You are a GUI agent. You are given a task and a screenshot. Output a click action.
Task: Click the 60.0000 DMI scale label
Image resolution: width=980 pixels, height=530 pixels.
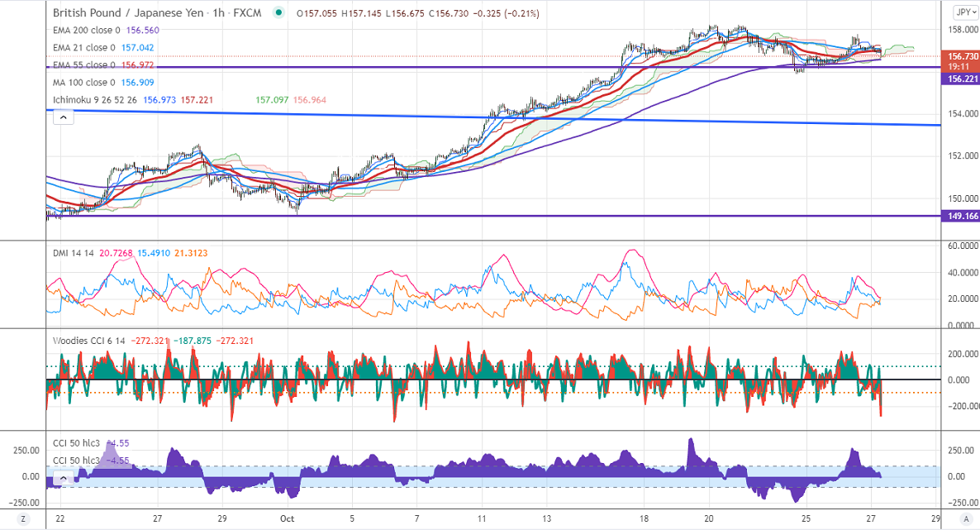(x=963, y=246)
